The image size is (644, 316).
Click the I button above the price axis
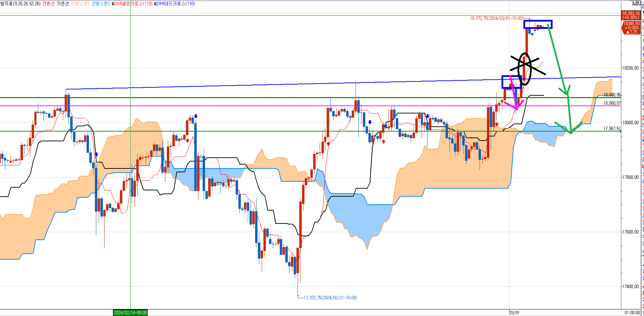[638, 3]
